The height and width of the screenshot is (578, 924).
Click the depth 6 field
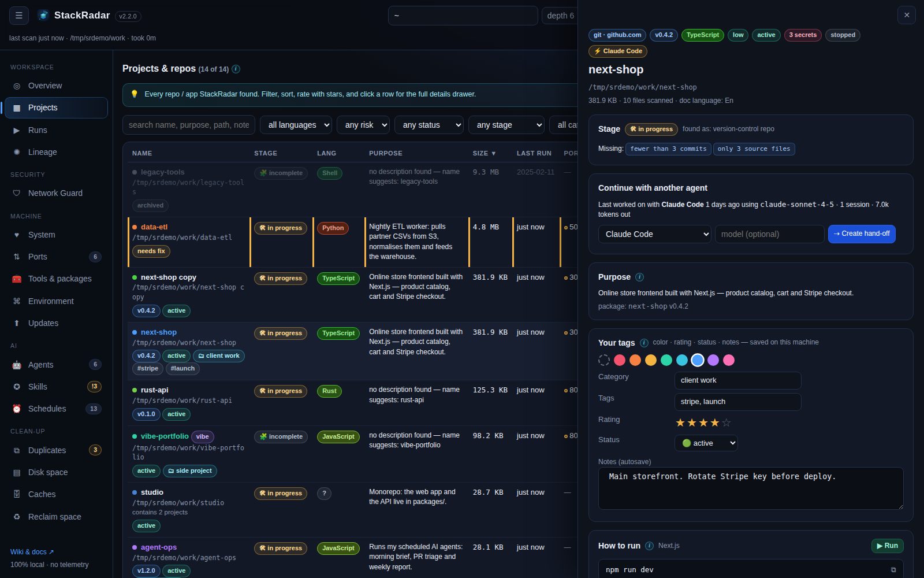click(560, 16)
